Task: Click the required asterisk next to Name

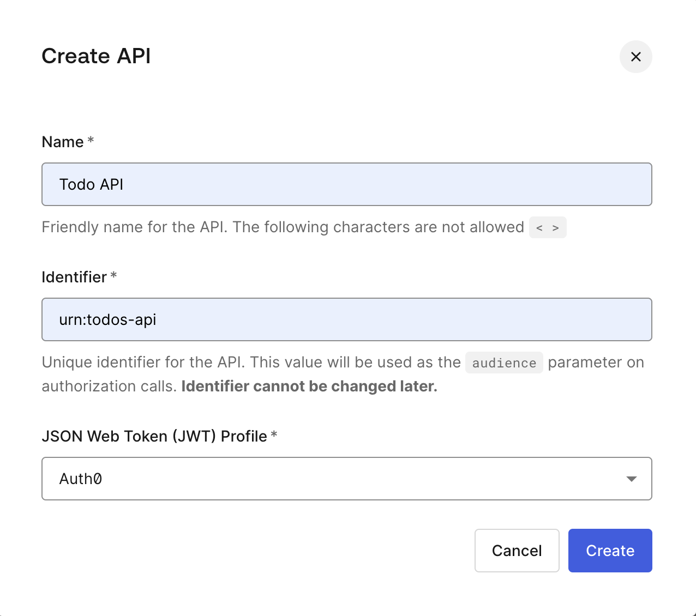Action: click(91, 141)
